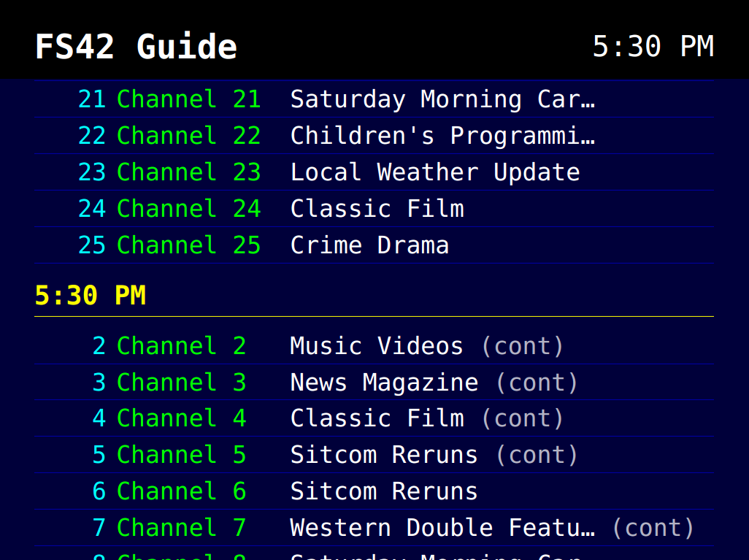Click the yellow 5:30 PM time header
The height and width of the screenshot is (560, 749).
pyautogui.click(x=90, y=294)
